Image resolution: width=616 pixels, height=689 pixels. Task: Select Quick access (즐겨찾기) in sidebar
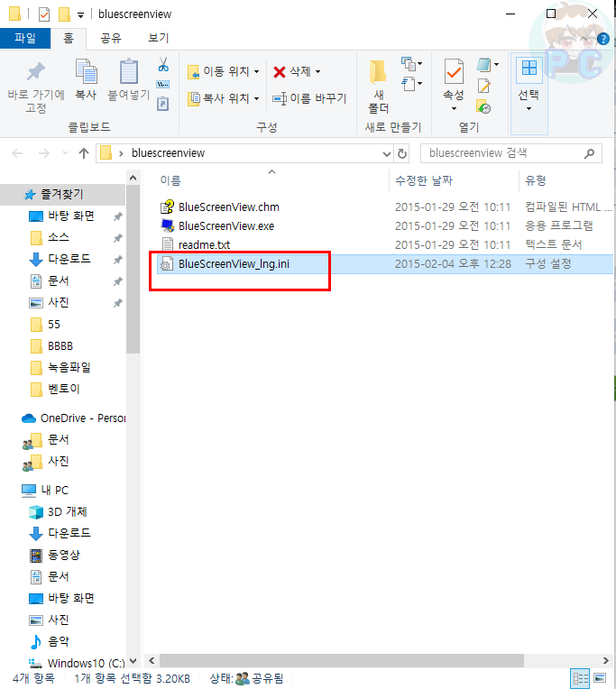[x=63, y=194]
